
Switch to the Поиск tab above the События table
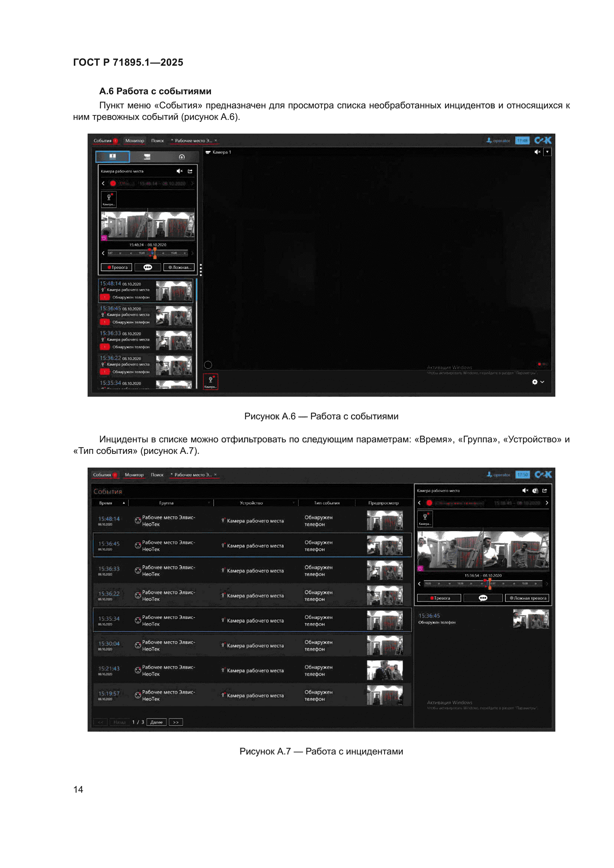pyautogui.click(x=157, y=475)
